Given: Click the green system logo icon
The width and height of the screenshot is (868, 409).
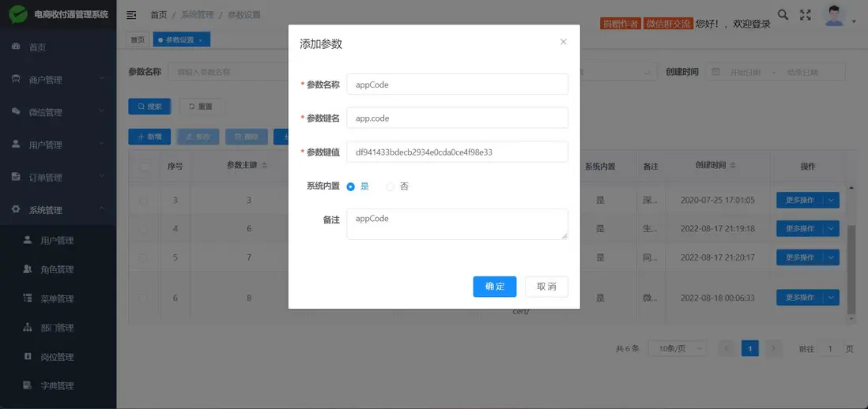Looking at the screenshot, I should pos(17,14).
